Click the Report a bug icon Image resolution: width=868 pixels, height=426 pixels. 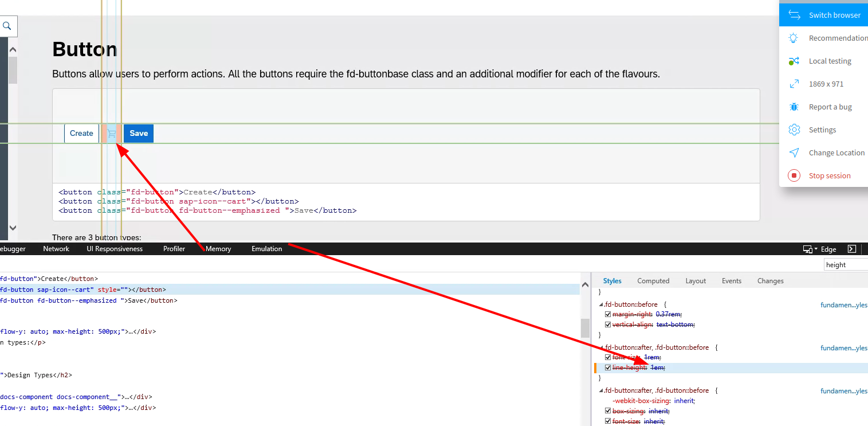click(794, 107)
